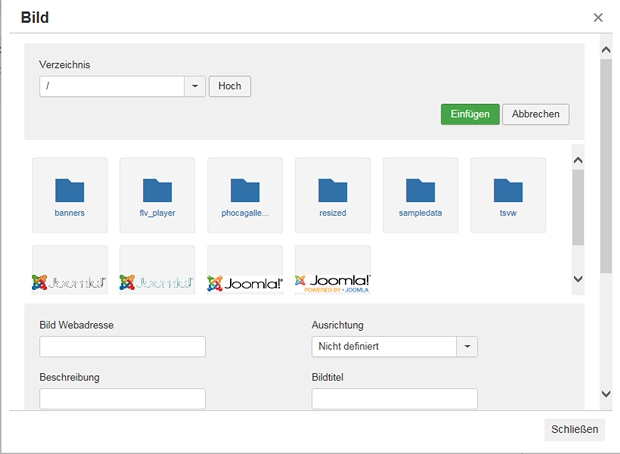Expand the Verzeichnis directory dropdown
The image size is (620, 454).
coord(194,87)
